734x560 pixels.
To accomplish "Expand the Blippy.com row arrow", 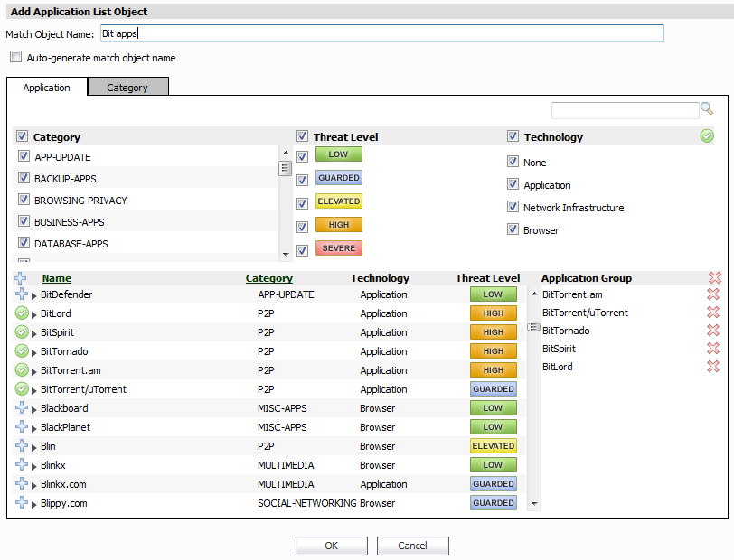I will (x=34, y=504).
